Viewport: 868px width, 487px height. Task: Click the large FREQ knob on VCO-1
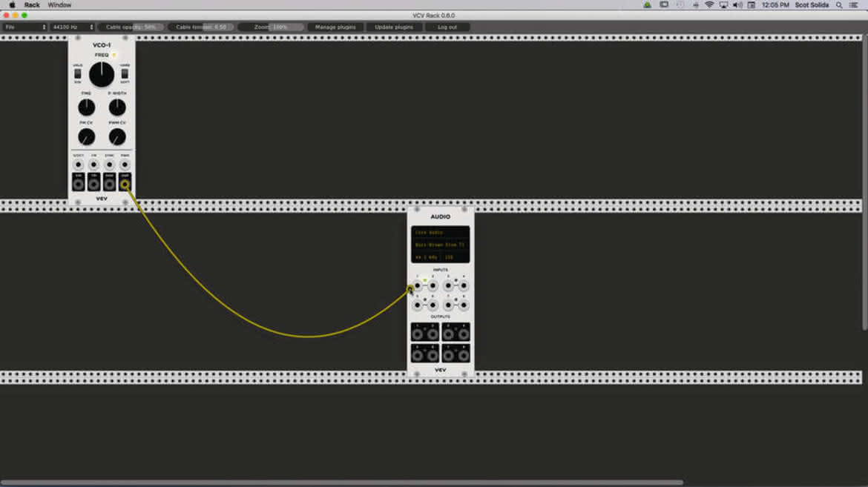click(x=102, y=75)
